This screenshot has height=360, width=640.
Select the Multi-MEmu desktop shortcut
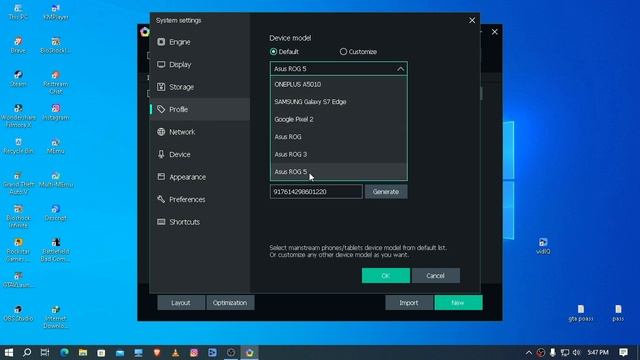pos(56,179)
